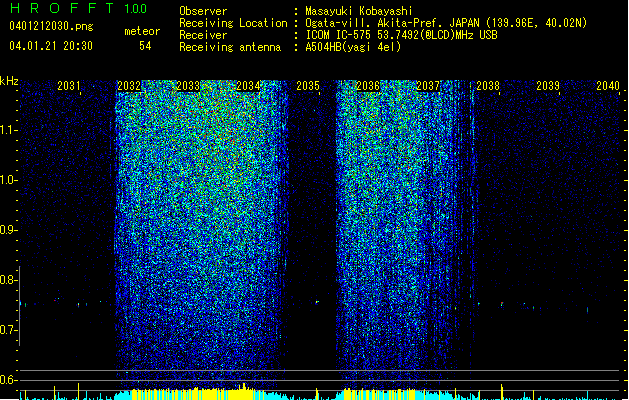Click the A504HB(yagi 4el) antenna value

(x=353, y=47)
